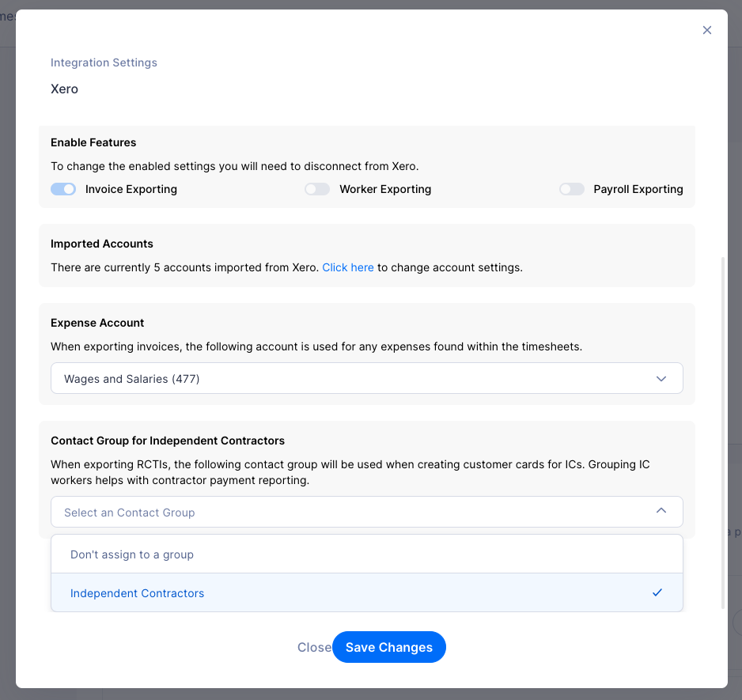Viewport: 742px width, 700px height.
Task: Click the Close text button
Action: pos(314,647)
